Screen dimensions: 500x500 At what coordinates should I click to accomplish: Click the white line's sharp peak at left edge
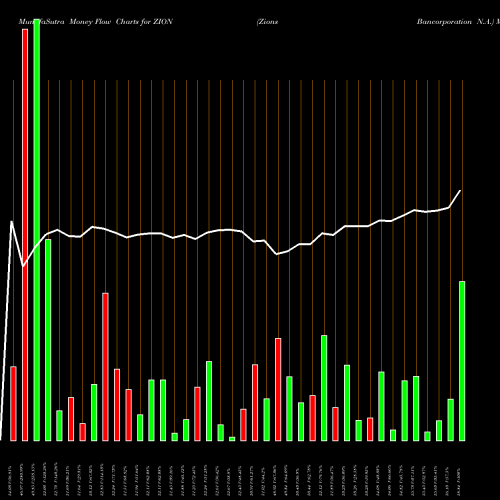click(12, 222)
